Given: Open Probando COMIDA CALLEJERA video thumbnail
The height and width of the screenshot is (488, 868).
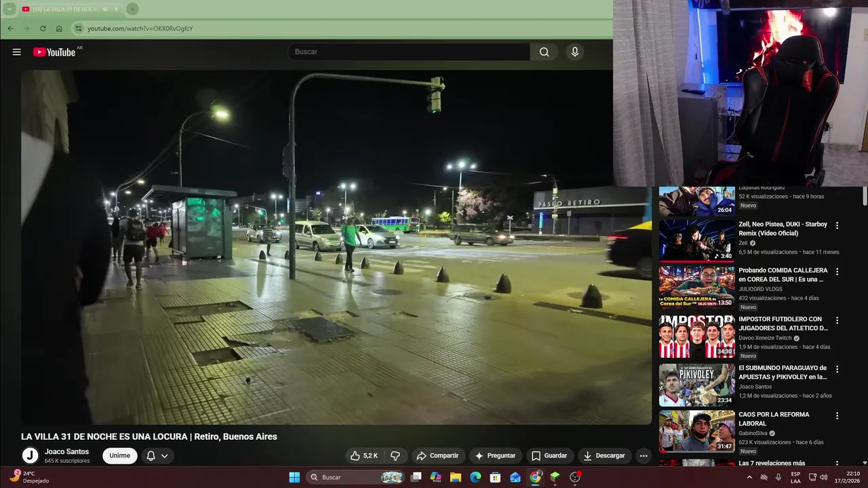Looking at the screenshot, I should coord(697,287).
